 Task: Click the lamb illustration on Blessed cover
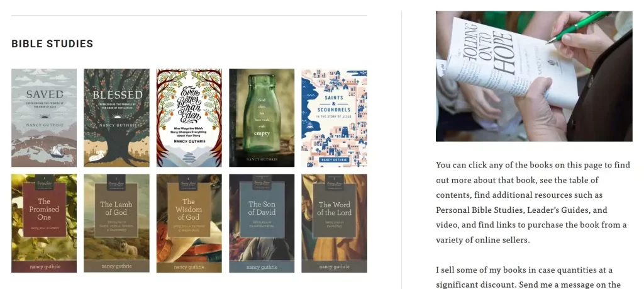[97, 156]
